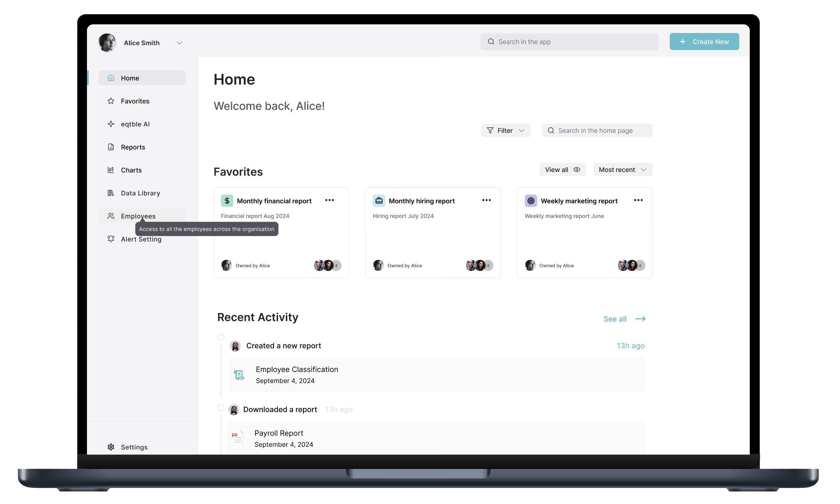
Task: Open Settings via the gear icon
Action: [x=111, y=447]
